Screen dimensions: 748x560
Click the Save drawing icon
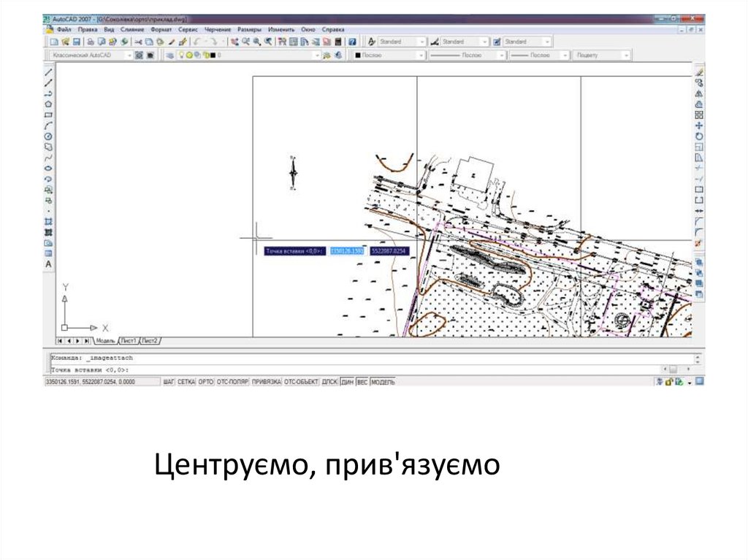pos(76,42)
